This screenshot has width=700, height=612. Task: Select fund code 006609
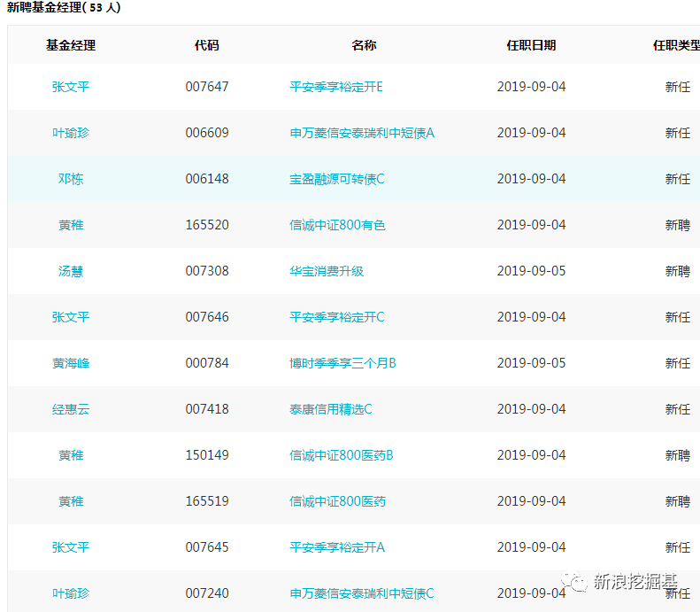(207, 133)
